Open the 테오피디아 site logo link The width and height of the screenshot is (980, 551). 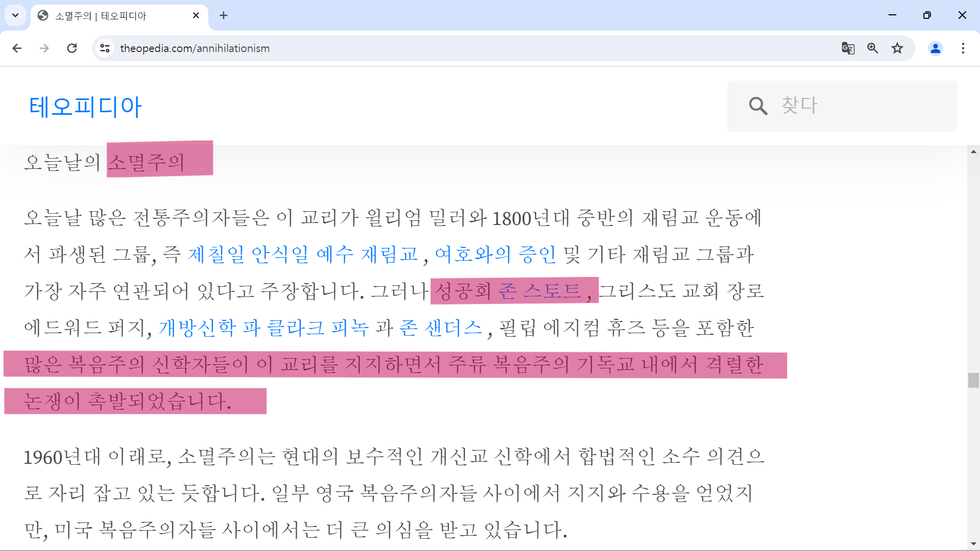pos(85,106)
